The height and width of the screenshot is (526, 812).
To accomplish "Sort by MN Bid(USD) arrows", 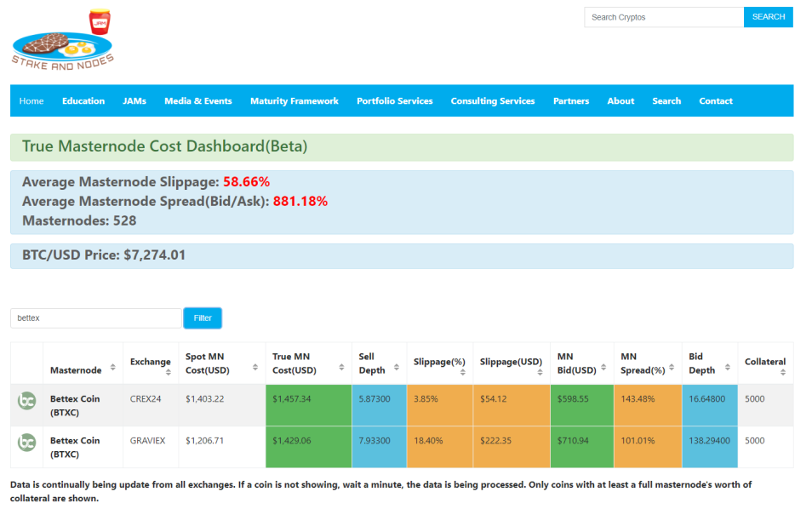I will click(x=603, y=367).
